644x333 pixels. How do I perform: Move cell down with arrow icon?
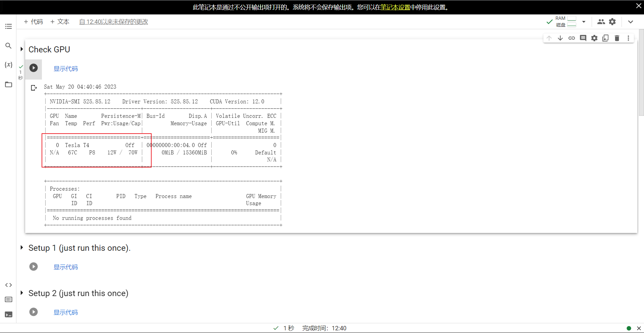(x=560, y=38)
